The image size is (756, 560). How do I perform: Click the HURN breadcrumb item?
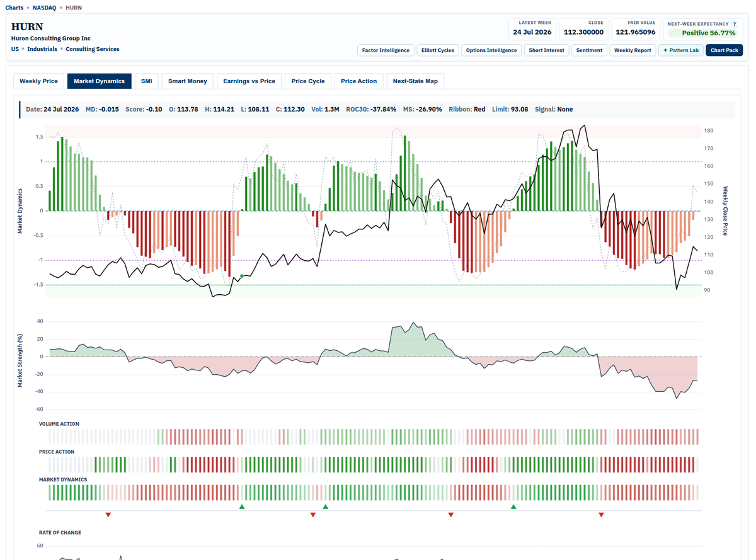73,8
